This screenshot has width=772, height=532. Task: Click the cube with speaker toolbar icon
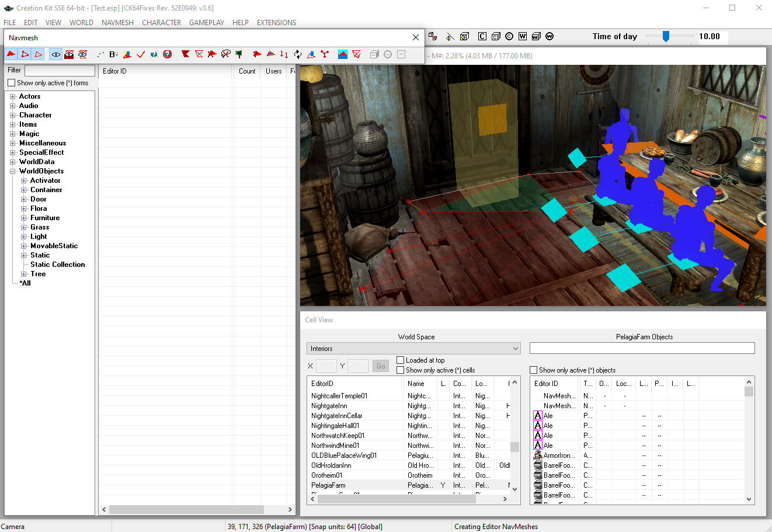click(x=464, y=36)
